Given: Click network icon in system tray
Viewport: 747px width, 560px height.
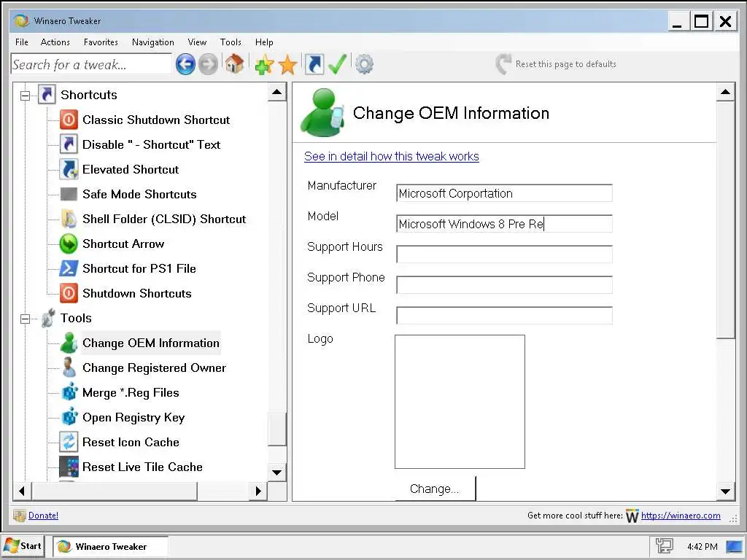Looking at the screenshot, I should 664,546.
